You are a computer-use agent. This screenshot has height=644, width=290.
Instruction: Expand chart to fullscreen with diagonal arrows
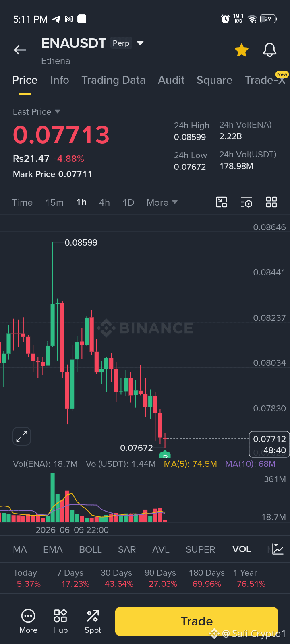click(x=22, y=436)
